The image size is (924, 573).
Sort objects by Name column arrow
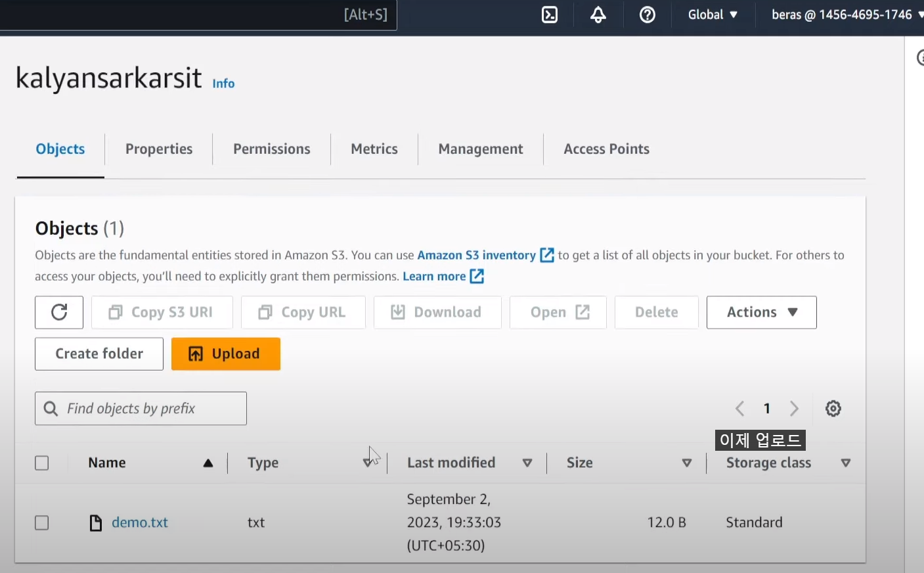point(208,463)
